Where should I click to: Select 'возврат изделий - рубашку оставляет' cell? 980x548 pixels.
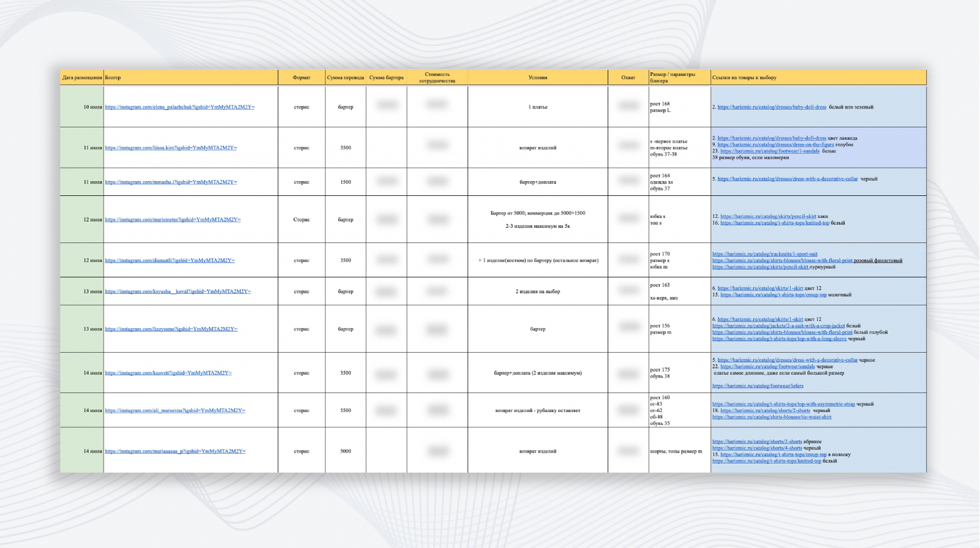(x=538, y=410)
